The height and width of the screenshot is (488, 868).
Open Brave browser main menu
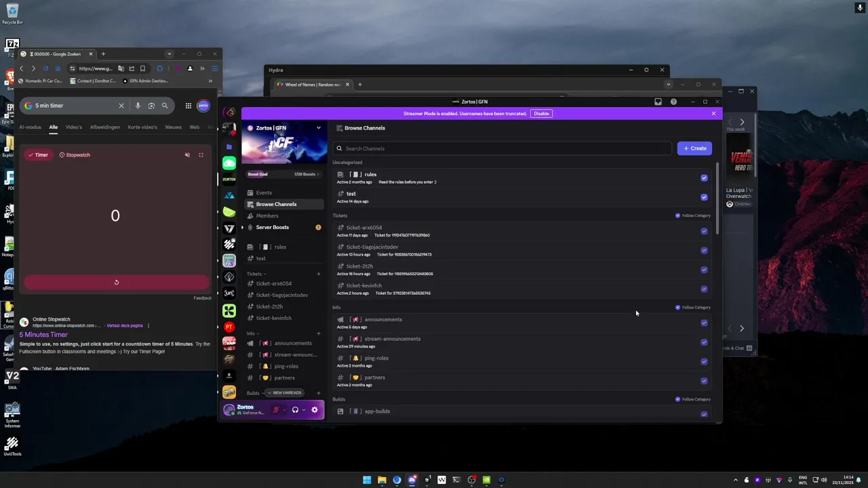point(214,68)
